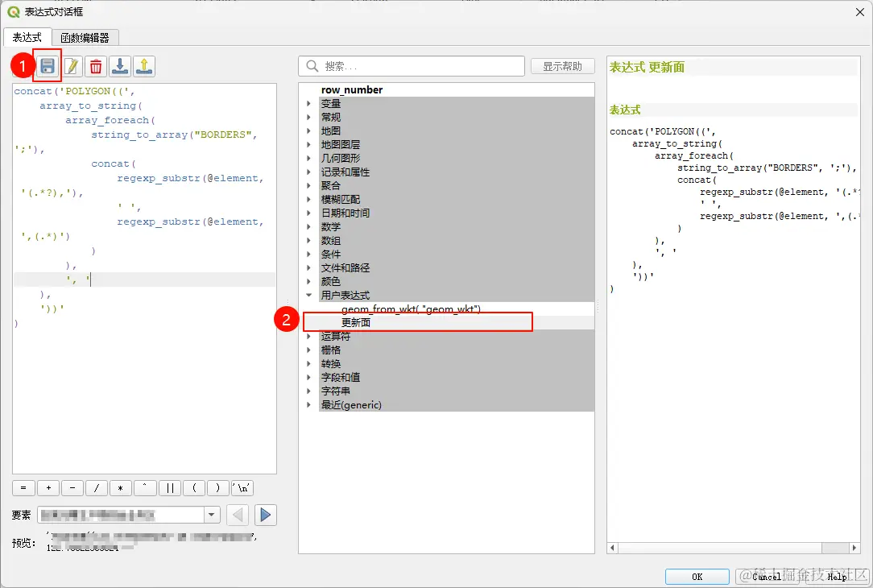
Task: Expand the 地图 function group
Action: pyautogui.click(x=309, y=130)
